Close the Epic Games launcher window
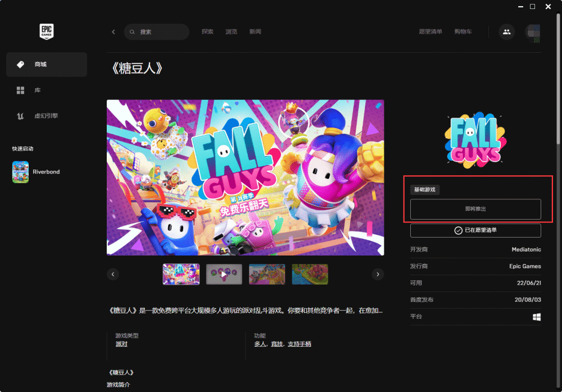562x392 pixels. click(x=548, y=6)
